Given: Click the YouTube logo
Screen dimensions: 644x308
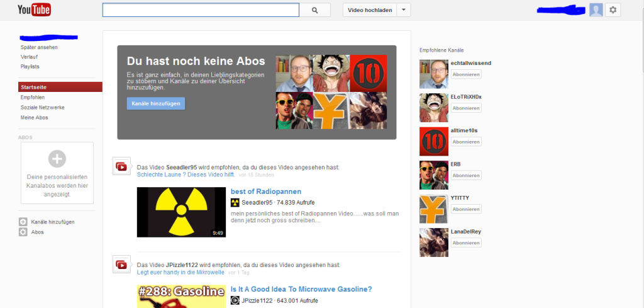Looking at the screenshot, I should pos(34,10).
